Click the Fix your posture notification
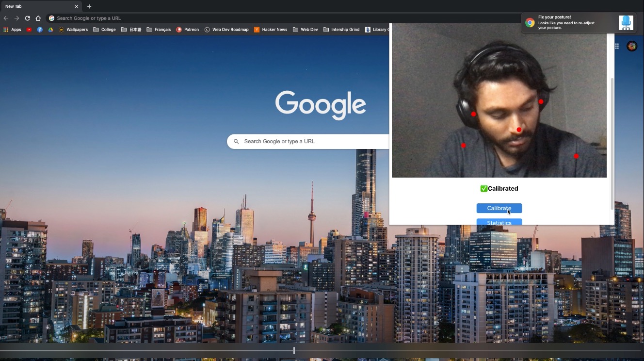Viewport: 644px width, 361px height. [x=578, y=22]
